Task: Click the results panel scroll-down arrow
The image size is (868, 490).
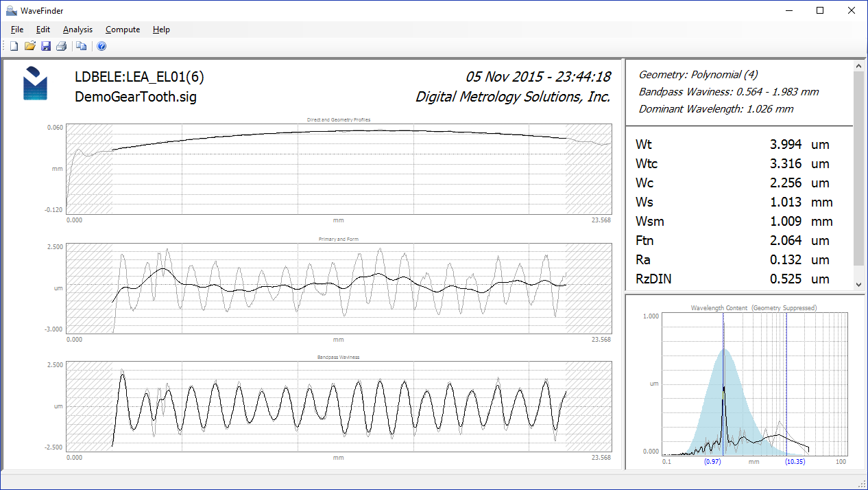Action: click(x=859, y=284)
